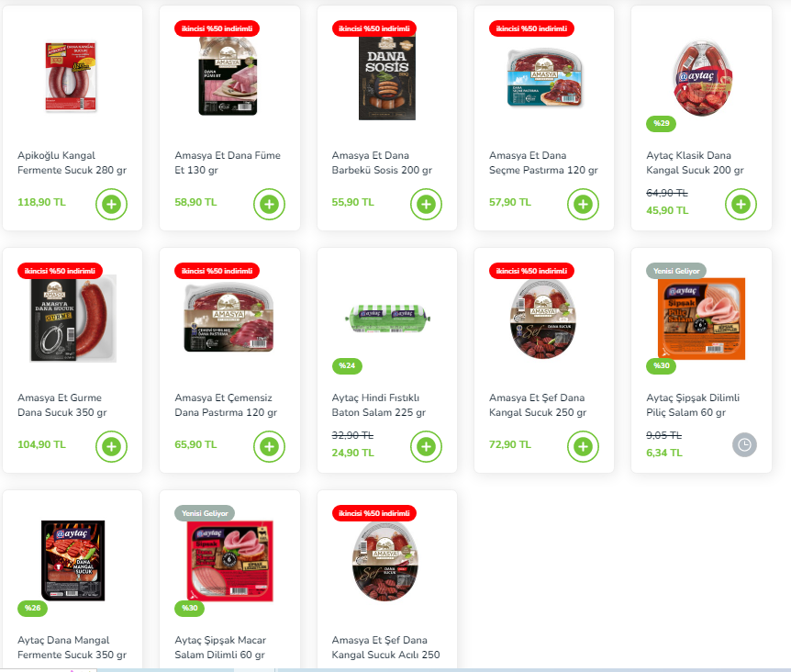
Task: Add Aytaç Hindi Fıstıklı Baton Salam to cart
Action: (x=426, y=446)
